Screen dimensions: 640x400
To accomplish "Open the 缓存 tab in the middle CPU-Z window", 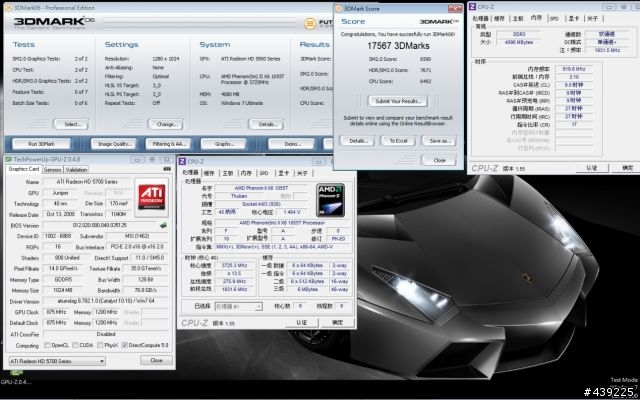I will [209, 173].
